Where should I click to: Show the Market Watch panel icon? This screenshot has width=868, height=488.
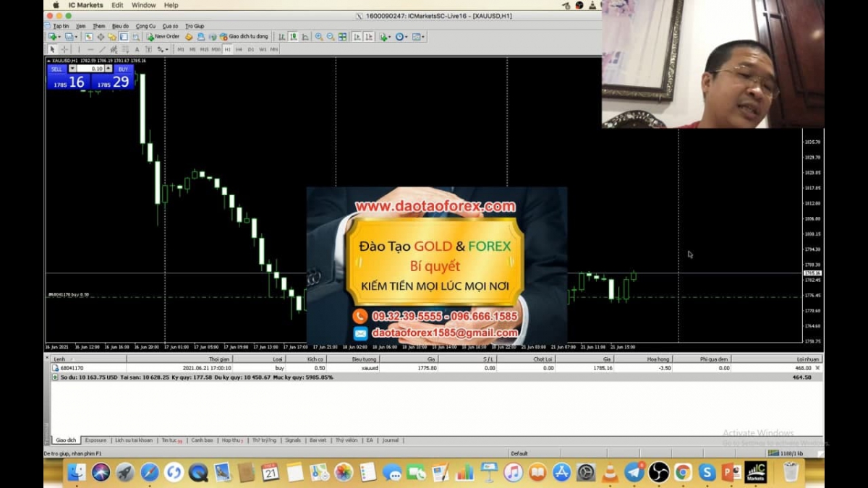[x=88, y=36]
